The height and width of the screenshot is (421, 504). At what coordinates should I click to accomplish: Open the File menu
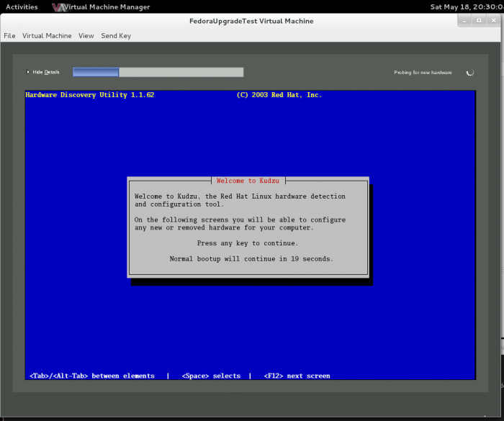(x=9, y=35)
